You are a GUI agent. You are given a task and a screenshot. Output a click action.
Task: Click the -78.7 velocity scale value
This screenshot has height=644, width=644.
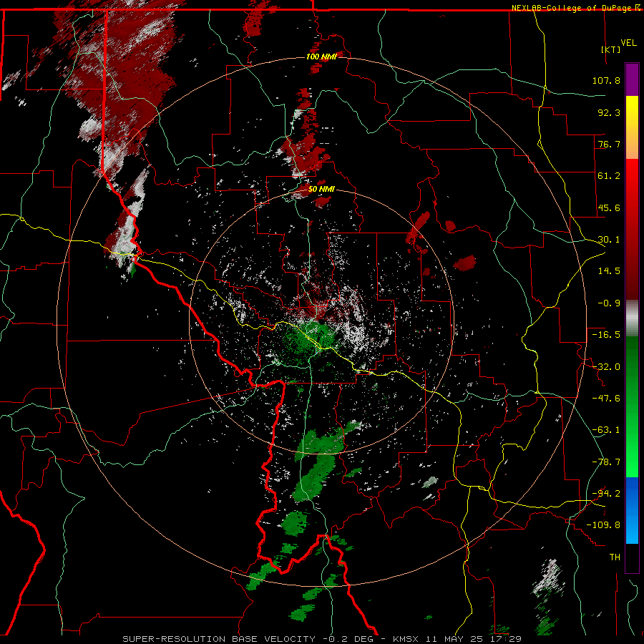click(x=606, y=462)
